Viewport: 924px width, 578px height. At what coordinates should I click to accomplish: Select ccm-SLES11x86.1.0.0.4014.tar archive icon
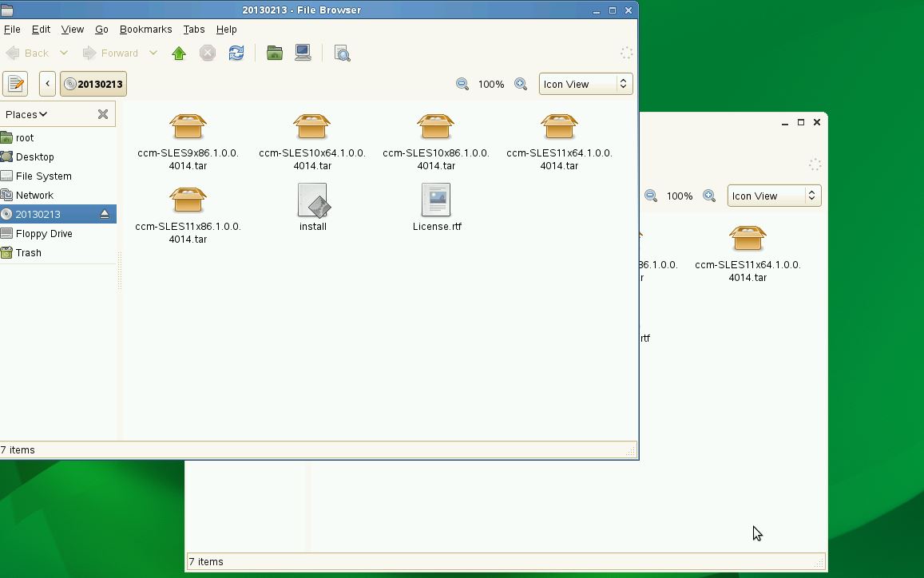[x=188, y=200]
